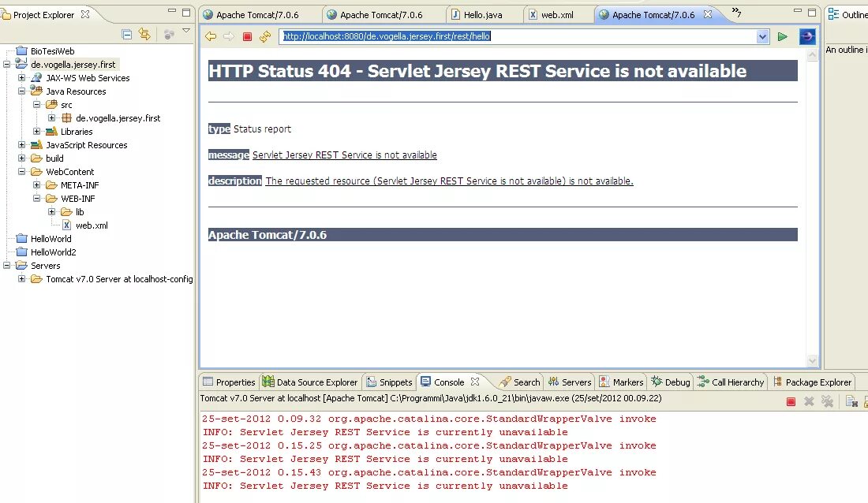
Task: Expand the JAX-WS Web Services node
Action: [21, 77]
